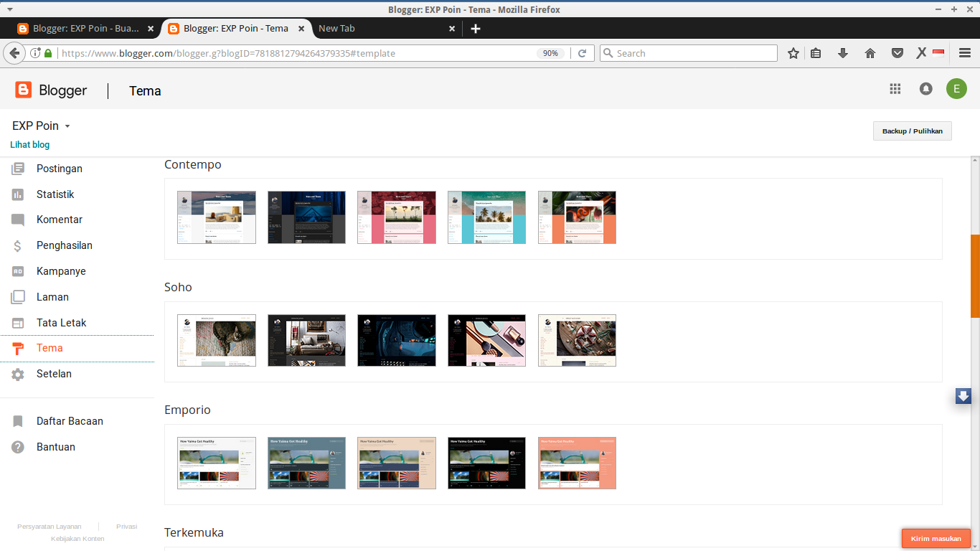Viewport: 980px width, 551px height.
Task: Open a new tab with plus button
Action: pyautogui.click(x=475, y=29)
